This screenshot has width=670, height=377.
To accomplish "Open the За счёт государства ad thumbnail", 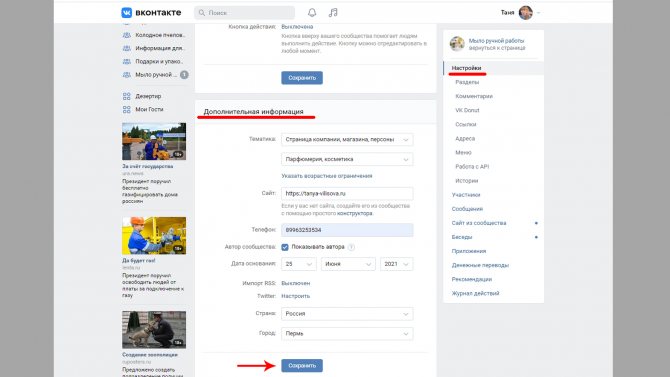I will coord(154,141).
